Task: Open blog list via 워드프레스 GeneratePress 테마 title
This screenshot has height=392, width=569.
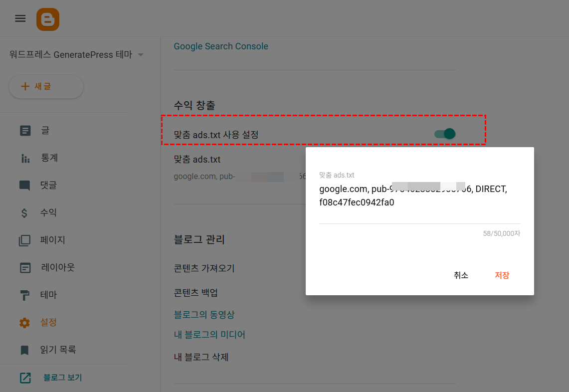Action: pyautogui.click(x=71, y=55)
